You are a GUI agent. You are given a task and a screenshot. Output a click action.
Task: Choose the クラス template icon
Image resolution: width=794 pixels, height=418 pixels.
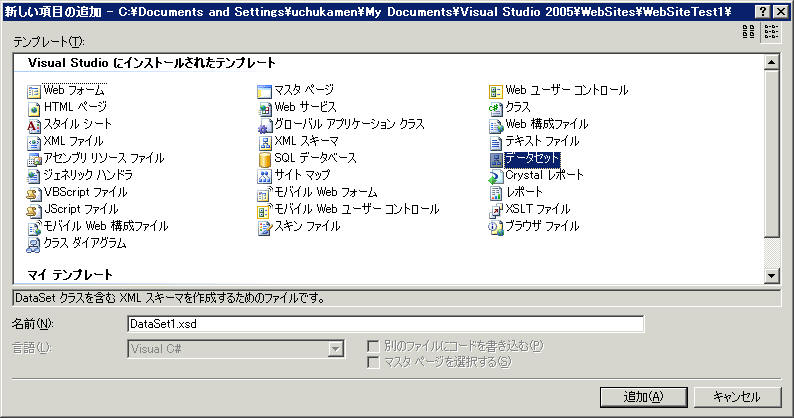tap(495, 108)
